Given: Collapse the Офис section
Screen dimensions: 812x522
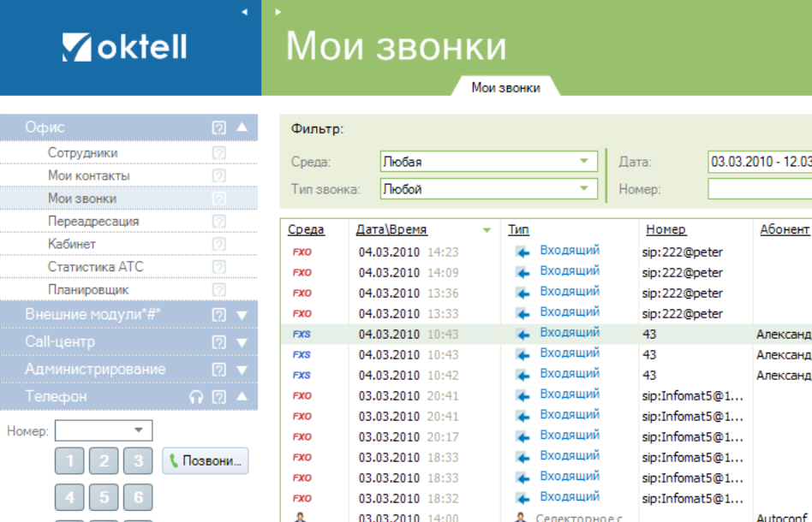Looking at the screenshot, I should point(242,128).
